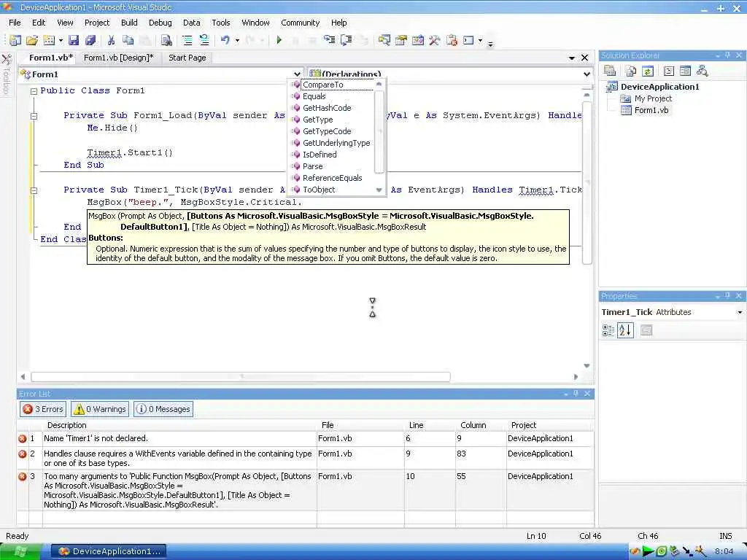This screenshot has width=747, height=560.
Task: Collapse the Timer1_Tick sub outline
Action: pos(34,190)
